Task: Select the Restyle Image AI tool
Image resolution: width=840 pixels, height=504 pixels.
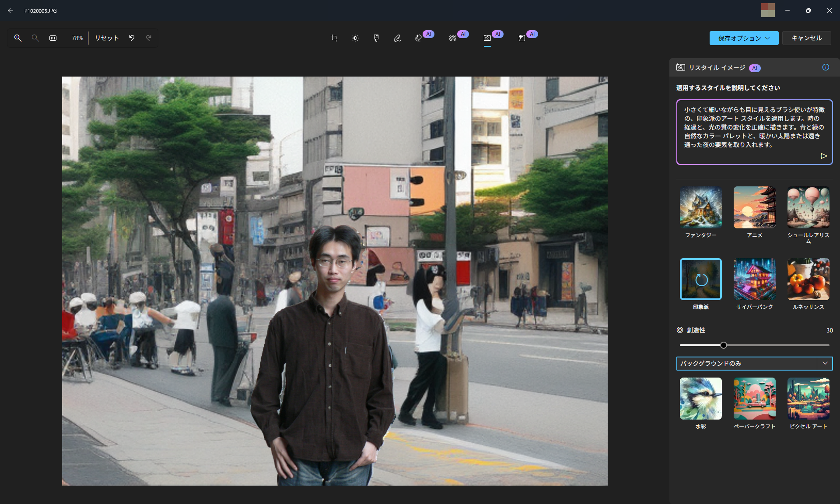Action: [x=486, y=38]
